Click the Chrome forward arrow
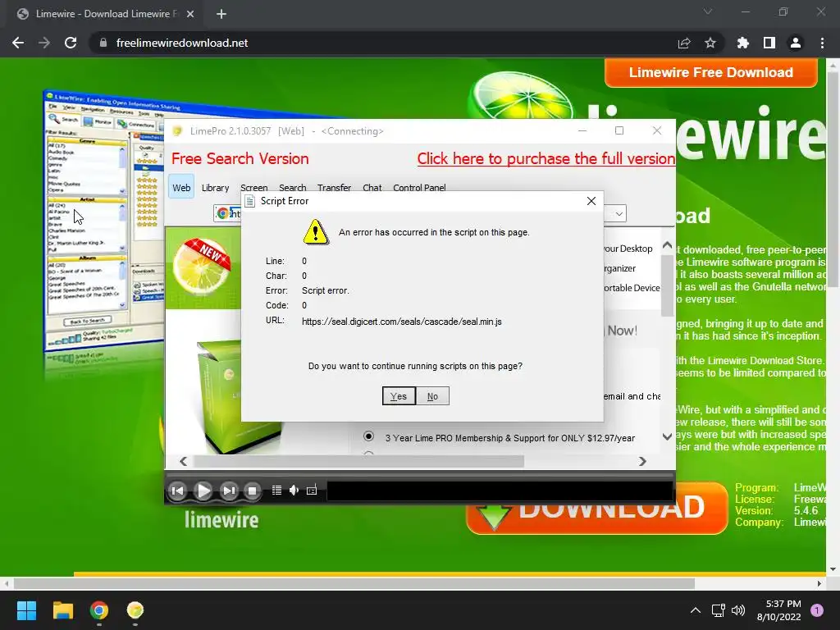The image size is (840, 630). click(44, 43)
